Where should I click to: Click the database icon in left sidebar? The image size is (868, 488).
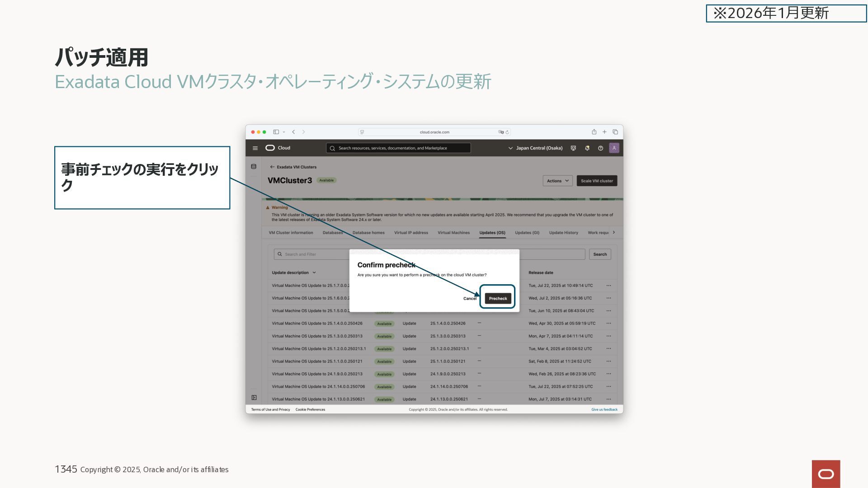pos(254,167)
